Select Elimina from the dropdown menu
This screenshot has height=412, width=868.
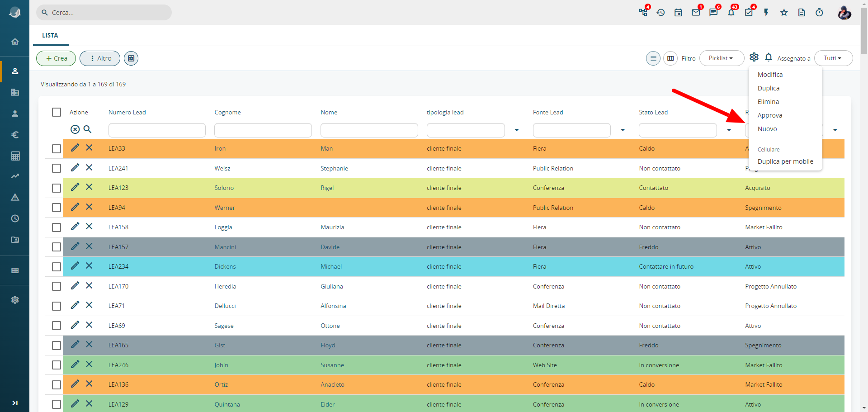pyautogui.click(x=785, y=102)
